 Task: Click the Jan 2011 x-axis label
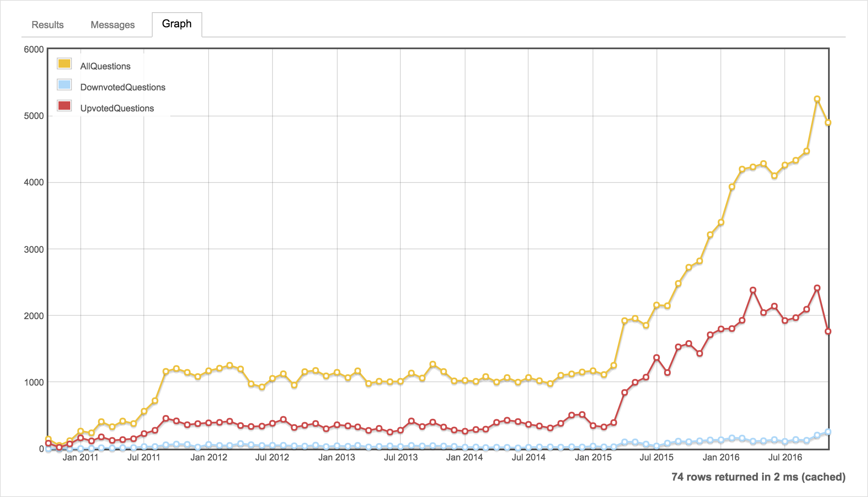point(80,457)
